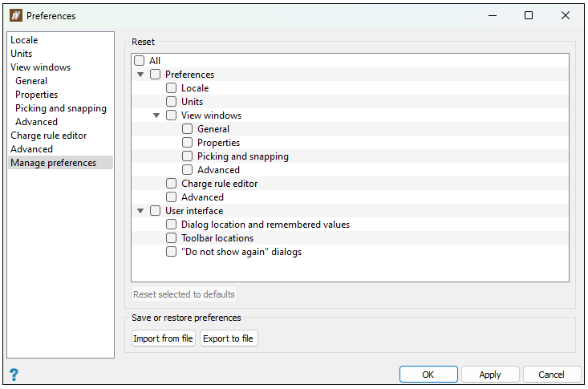
Task: Click the blue help question mark icon
Action: pyautogui.click(x=14, y=374)
